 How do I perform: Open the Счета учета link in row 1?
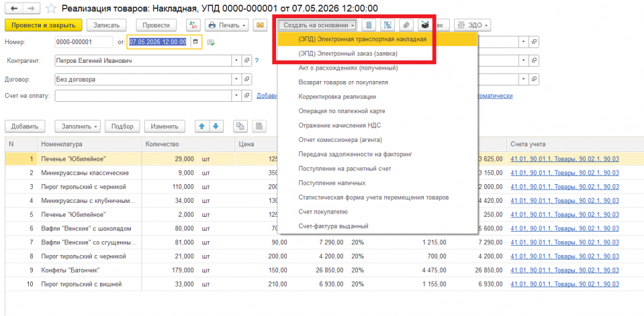coord(565,159)
